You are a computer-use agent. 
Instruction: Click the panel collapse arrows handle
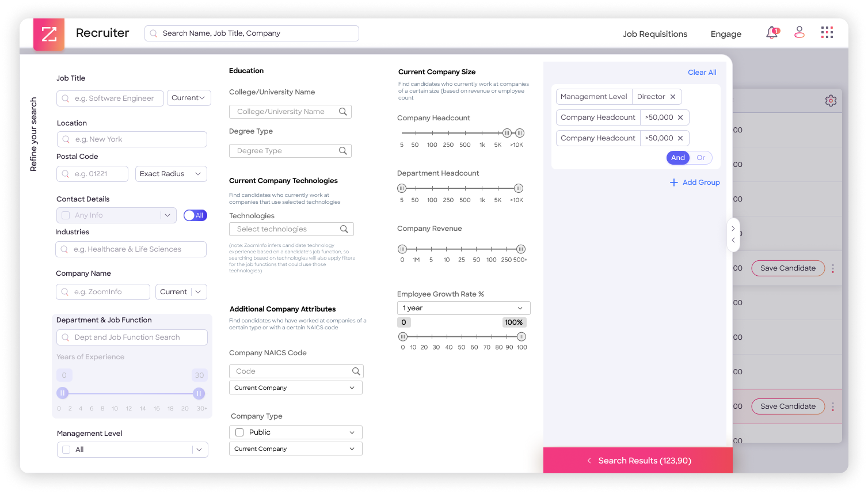coord(733,234)
